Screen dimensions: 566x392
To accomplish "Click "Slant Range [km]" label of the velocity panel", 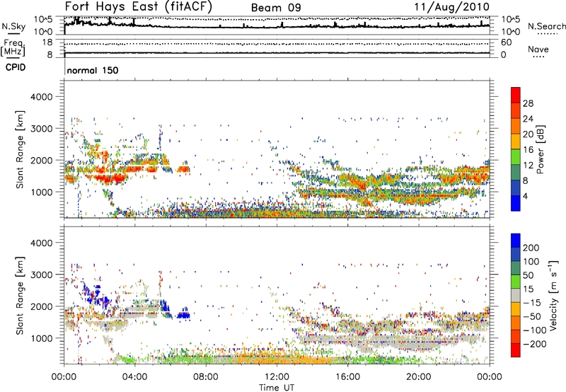I will pyautogui.click(x=20, y=295).
